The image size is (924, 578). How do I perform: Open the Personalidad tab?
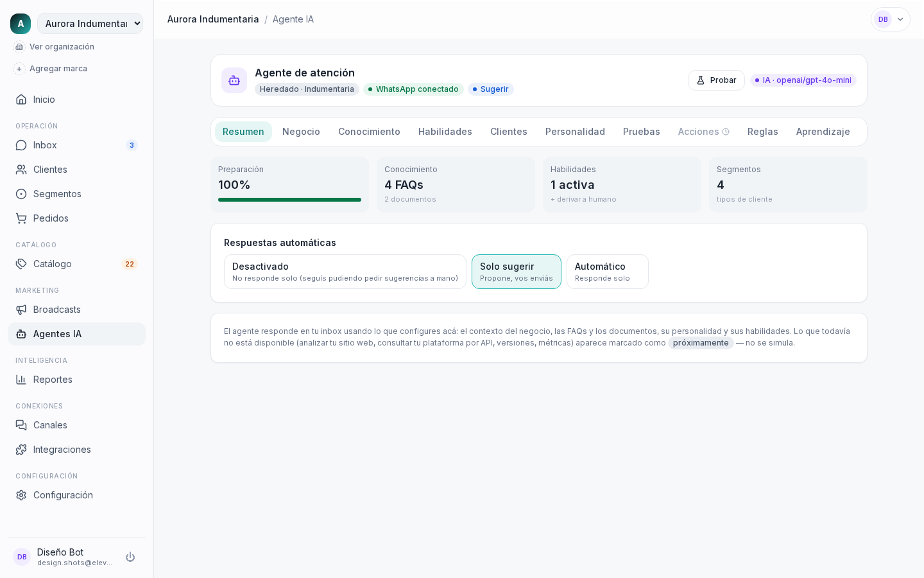[575, 132]
